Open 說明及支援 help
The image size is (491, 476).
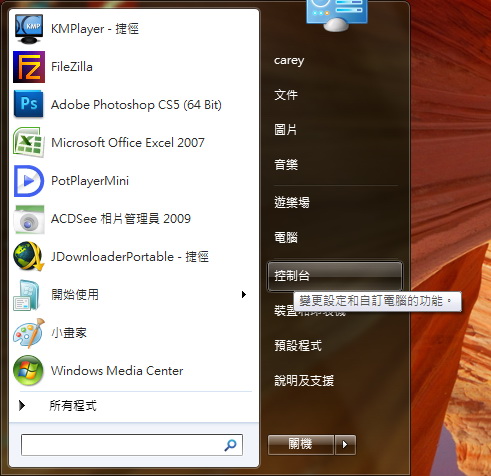pyautogui.click(x=304, y=380)
